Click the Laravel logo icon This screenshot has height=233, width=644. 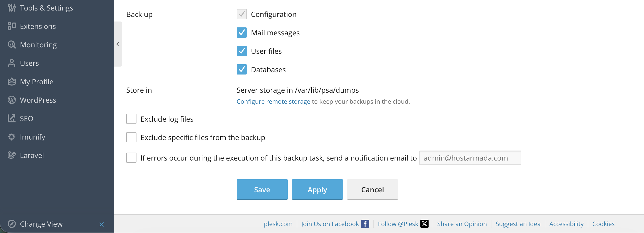click(x=12, y=155)
